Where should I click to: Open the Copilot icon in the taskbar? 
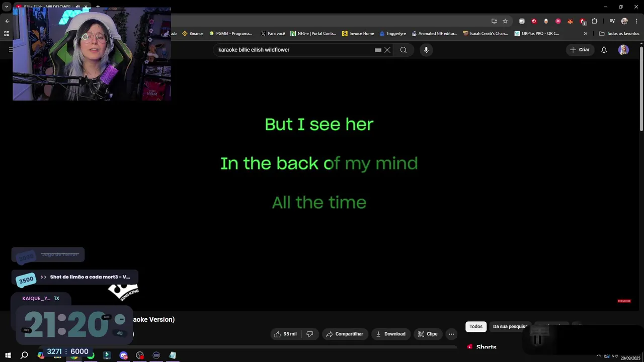(41, 355)
